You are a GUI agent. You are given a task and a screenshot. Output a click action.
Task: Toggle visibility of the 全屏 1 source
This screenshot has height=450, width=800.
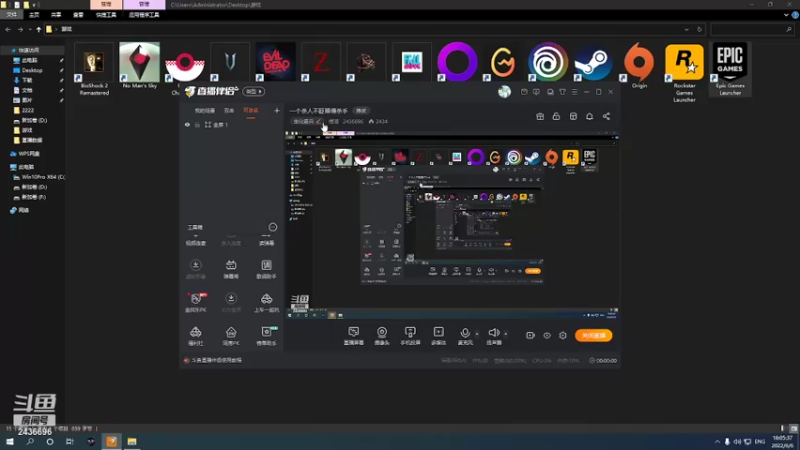pos(187,124)
